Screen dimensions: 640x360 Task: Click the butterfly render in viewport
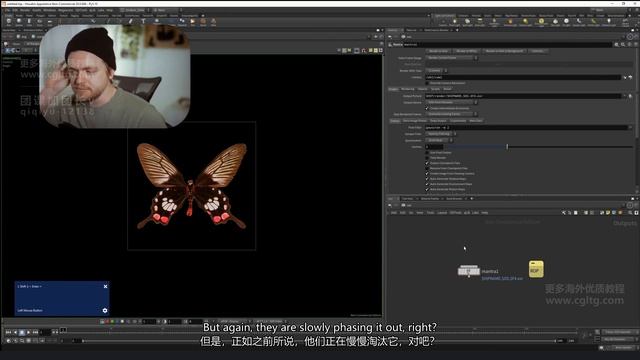coord(191,186)
